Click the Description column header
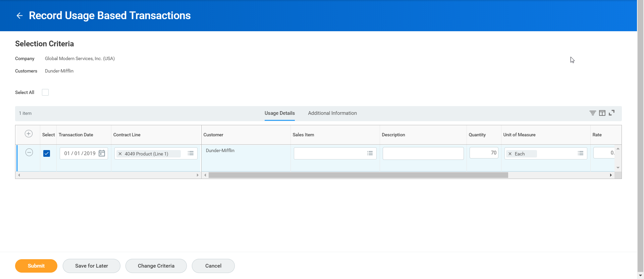644x279 pixels. coord(393,135)
